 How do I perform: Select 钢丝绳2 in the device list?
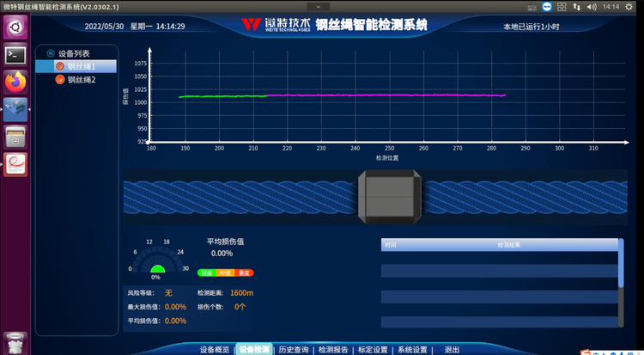(x=81, y=80)
